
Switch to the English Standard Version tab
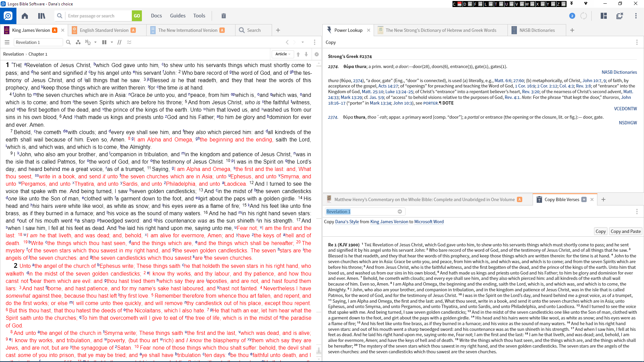pyautogui.click(x=104, y=30)
